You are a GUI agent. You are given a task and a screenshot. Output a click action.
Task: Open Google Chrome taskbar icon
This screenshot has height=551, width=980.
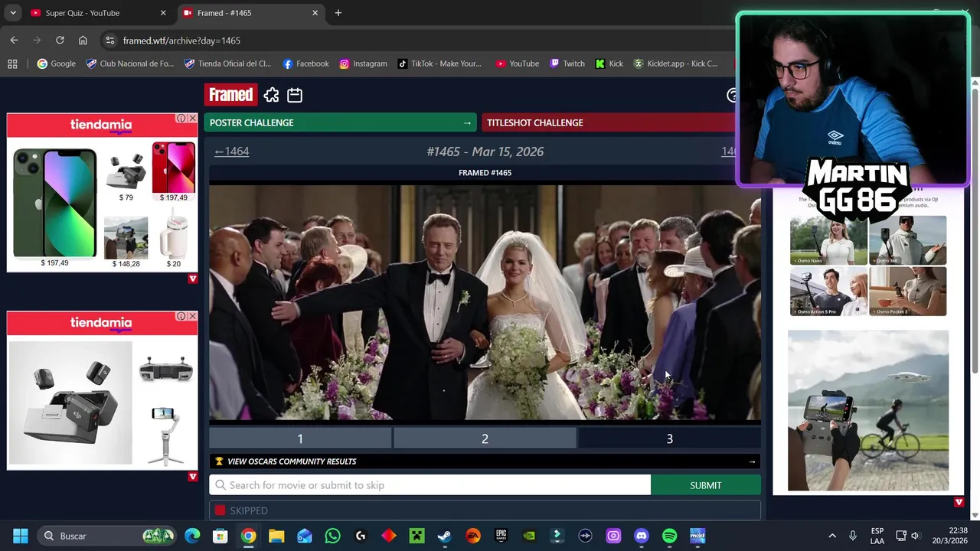[x=248, y=536]
